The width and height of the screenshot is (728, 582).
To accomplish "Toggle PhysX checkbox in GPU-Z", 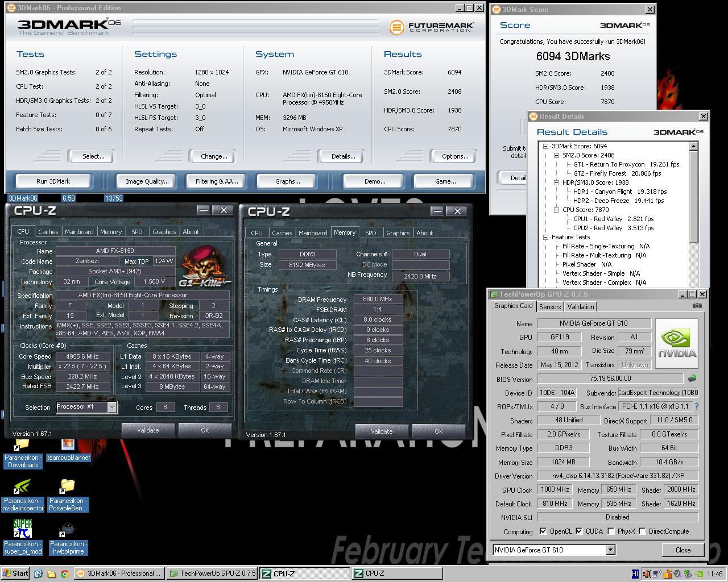I will (611, 531).
